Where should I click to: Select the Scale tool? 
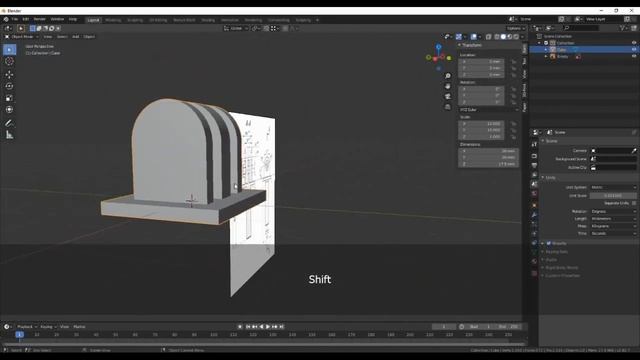click(9, 98)
